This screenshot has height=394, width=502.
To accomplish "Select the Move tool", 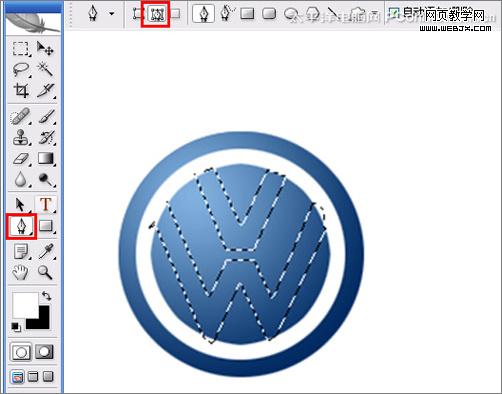I will click(45, 49).
